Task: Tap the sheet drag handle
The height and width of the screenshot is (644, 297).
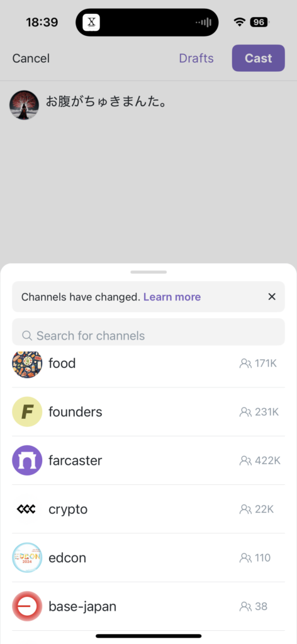Action: [x=148, y=272]
